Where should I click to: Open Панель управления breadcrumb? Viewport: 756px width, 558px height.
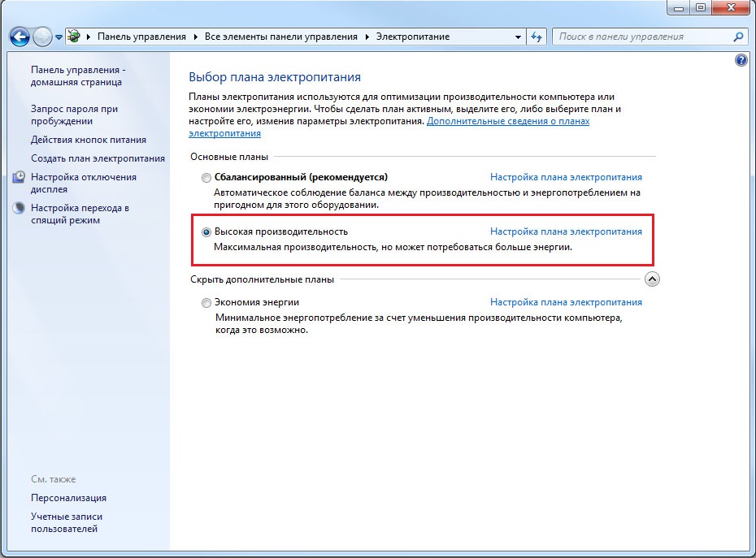click(x=141, y=37)
